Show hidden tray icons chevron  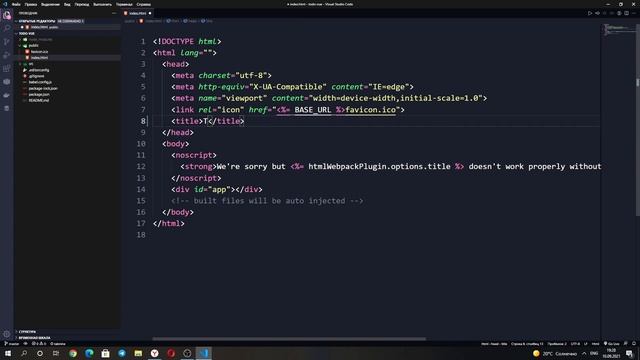584,353
